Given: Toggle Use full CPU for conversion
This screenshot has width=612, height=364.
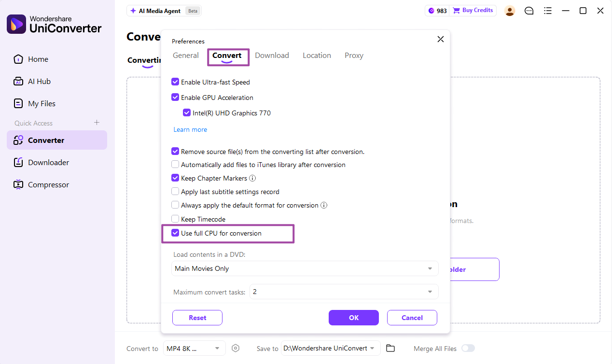Looking at the screenshot, I should tap(175, 233).
